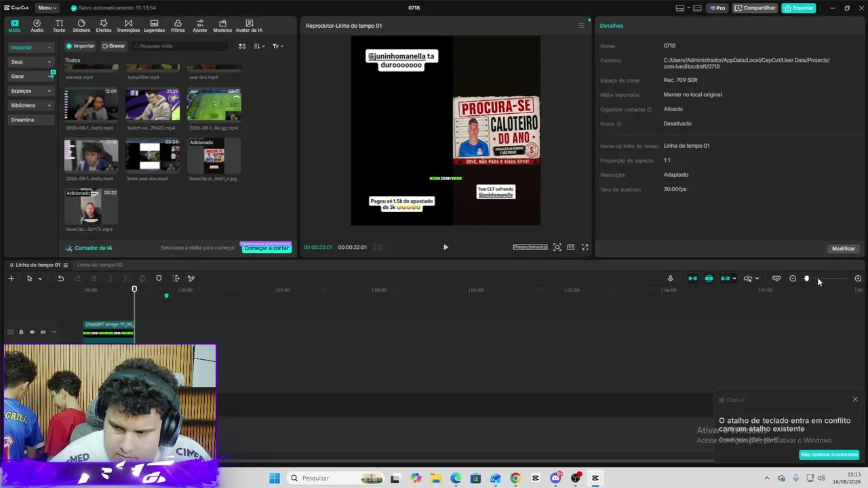Zoom in the timeline with plus icon
The image size is (868, 488).
point(858,279)
